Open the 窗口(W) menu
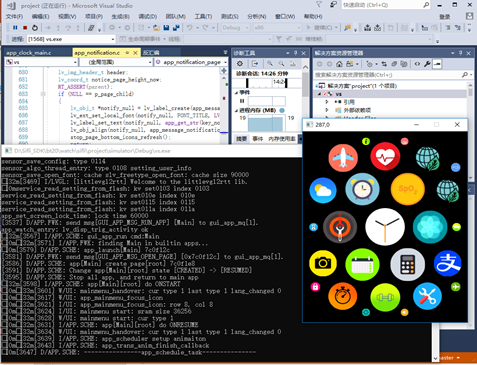The width and height of the screenshot is (477, 365). coord(285,16)
